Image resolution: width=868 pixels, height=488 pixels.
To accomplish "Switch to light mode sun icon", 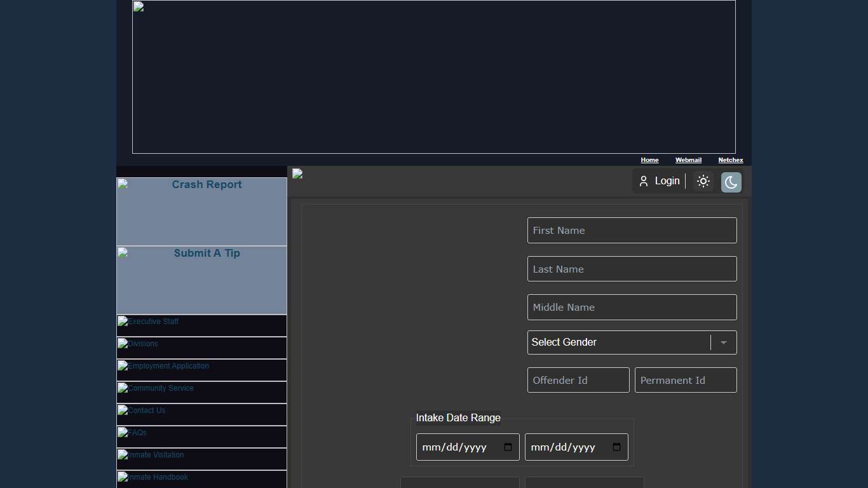I will 703,181.
